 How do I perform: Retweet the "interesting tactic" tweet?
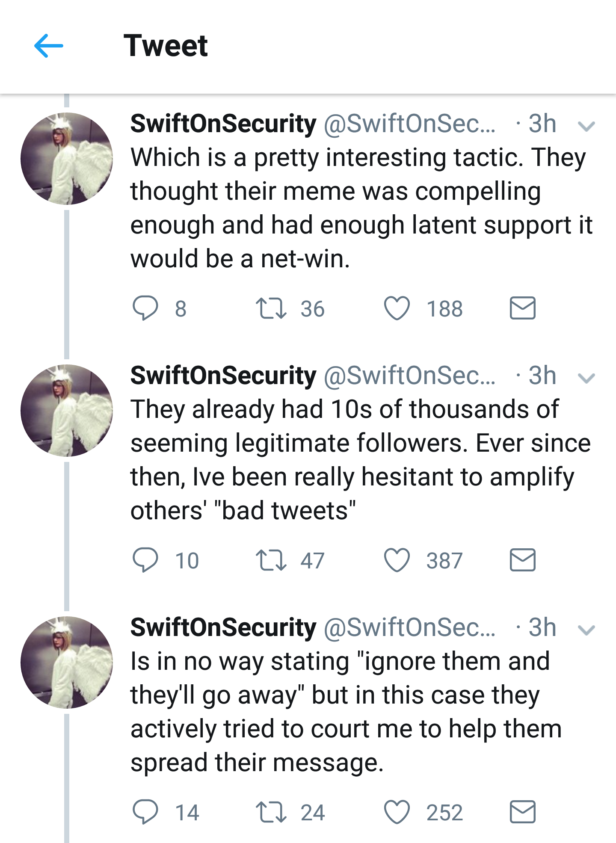(x=271, y=308)
